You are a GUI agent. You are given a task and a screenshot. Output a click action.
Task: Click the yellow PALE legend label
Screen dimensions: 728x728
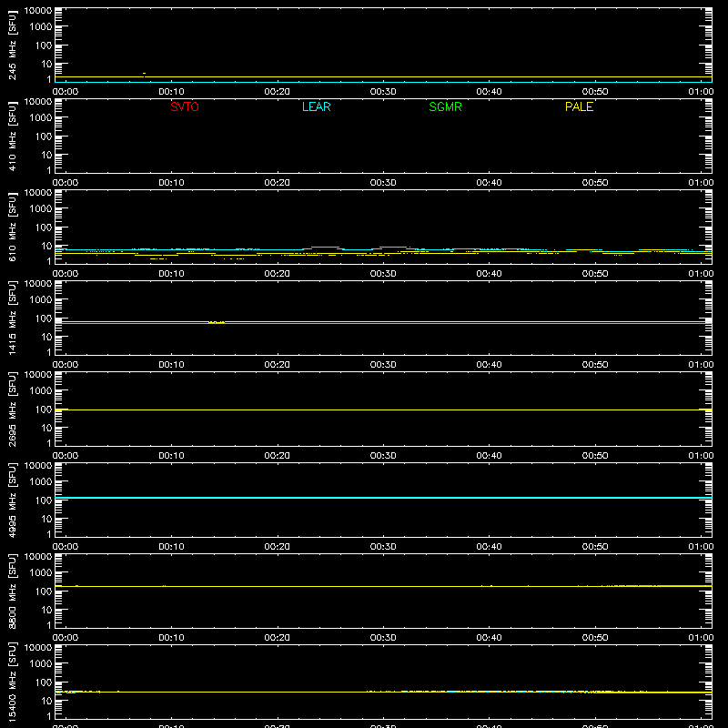(579, 106)
